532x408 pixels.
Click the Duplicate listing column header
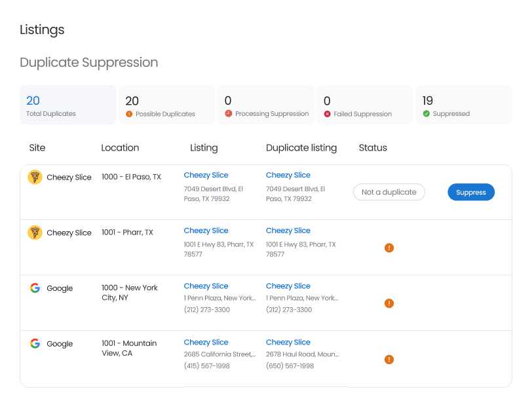(301, 148)
